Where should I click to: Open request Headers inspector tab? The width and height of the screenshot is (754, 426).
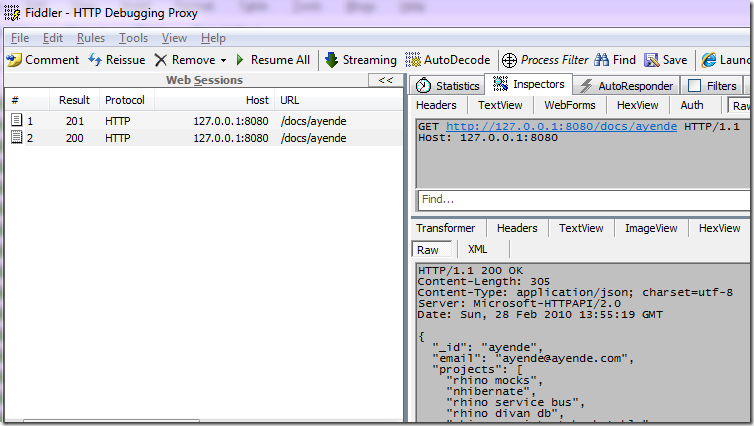pos(436,105)
